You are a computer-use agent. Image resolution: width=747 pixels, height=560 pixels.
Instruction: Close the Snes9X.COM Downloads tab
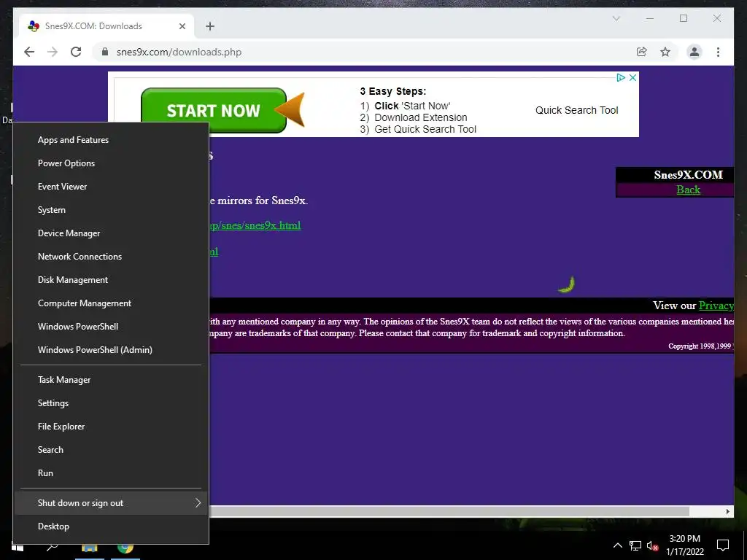[x=182, y=26]
